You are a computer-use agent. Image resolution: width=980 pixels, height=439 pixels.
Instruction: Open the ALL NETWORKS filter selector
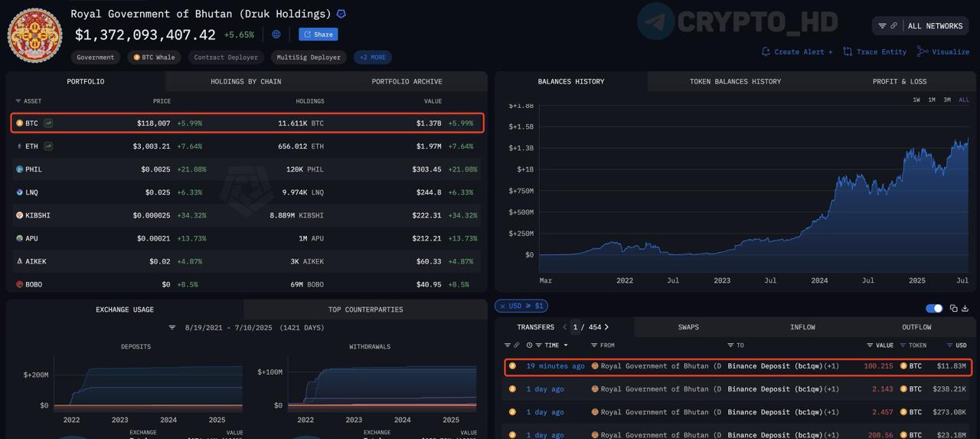coord(920,26)
